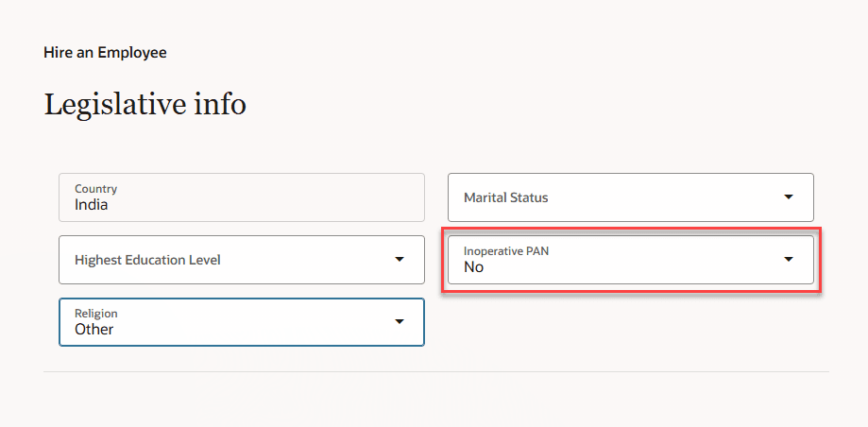This screenshot has height=427, width=868.
Task: Click the Religion field label
Action: pyautogui.click(x=96, y=314)
